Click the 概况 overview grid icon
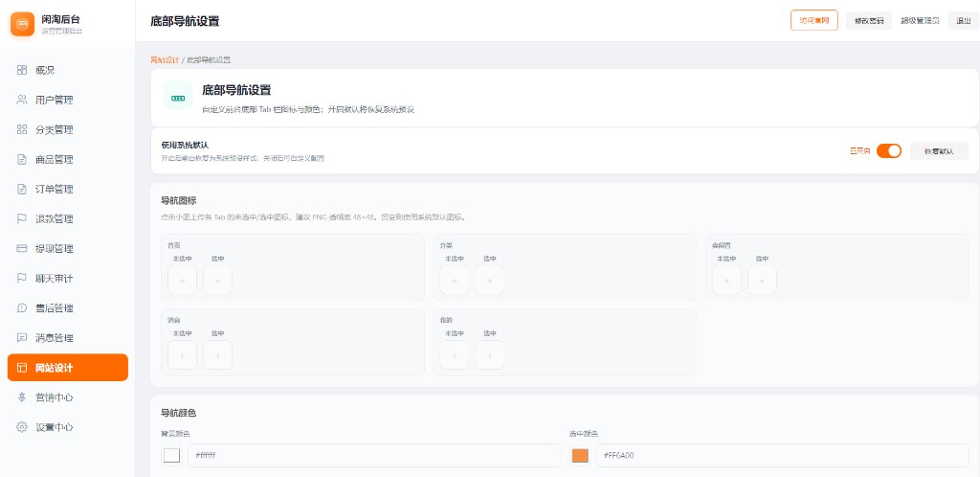Viewport: 980px width, 477px height. point(22,70)
